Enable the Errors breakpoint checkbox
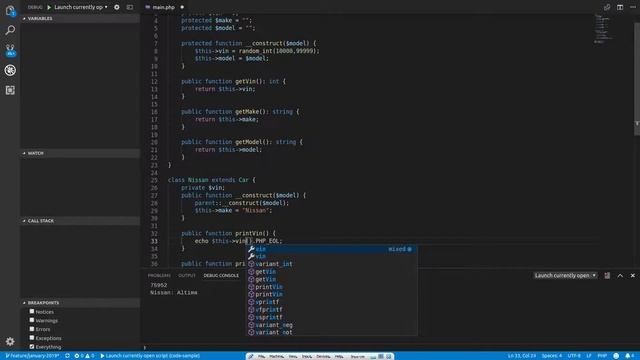640x360 pixels. 32,329
